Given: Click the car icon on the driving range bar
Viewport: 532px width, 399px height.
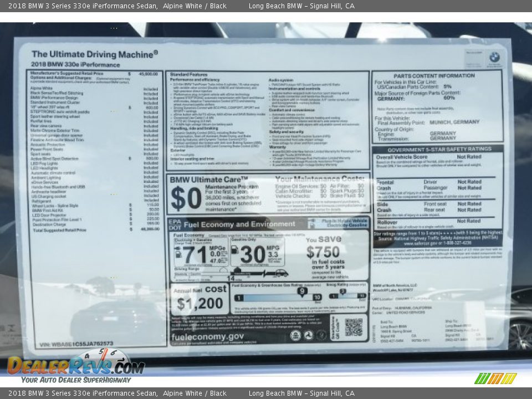Looking at the screenshot, I should (x=281, y=273).
